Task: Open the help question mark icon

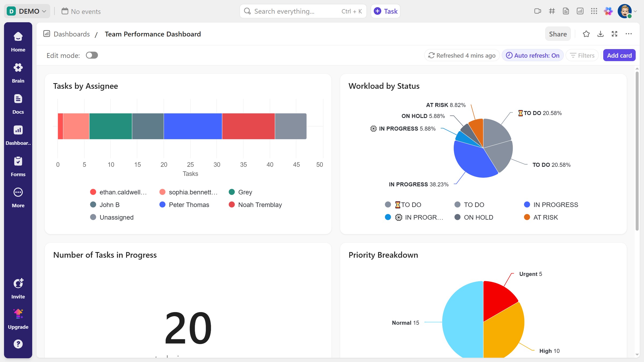Action: click(x=18, y=344)
